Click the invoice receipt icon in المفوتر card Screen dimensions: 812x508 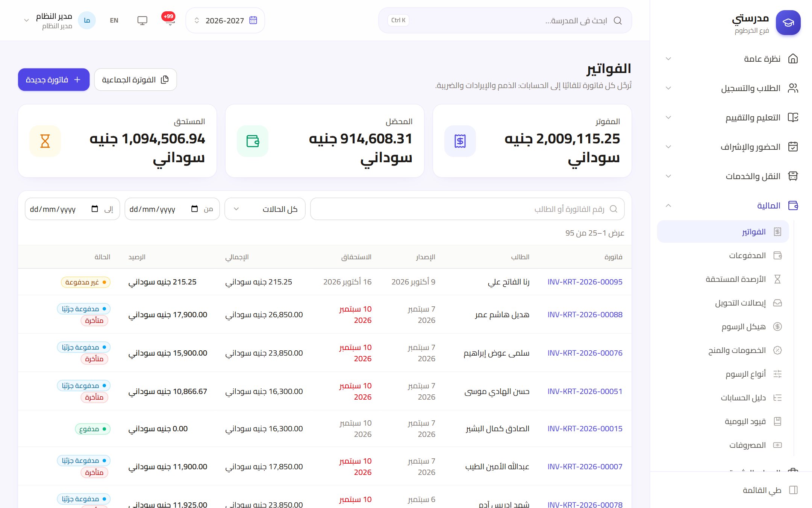460,141
